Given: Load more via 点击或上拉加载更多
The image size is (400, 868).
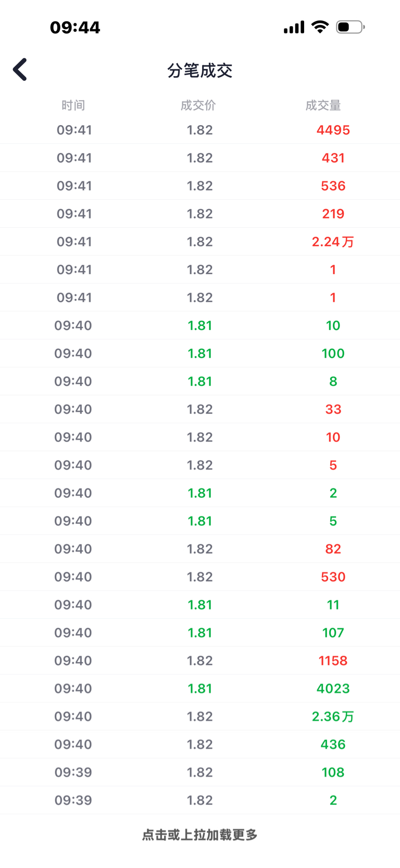Looking at the screenshot, I should coord(200,835).
